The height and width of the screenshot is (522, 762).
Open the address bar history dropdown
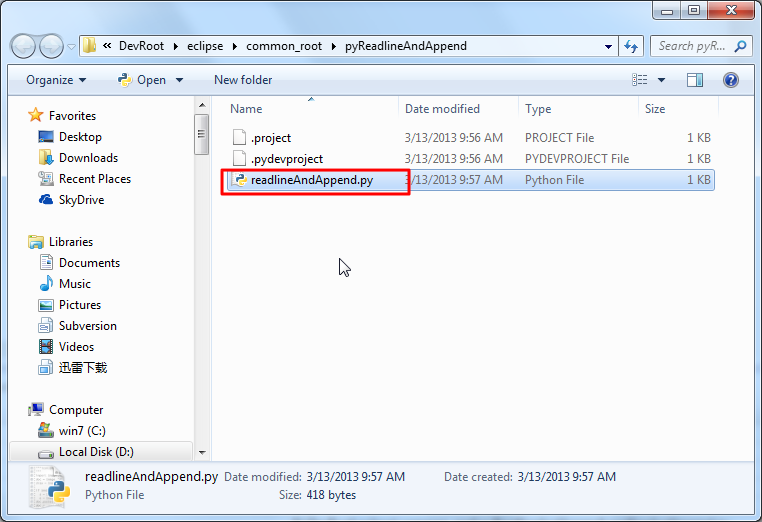click(608, 47)
